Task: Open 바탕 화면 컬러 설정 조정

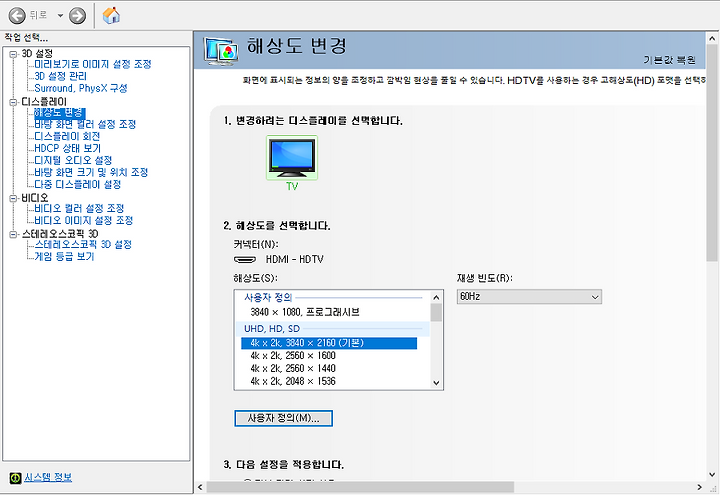Action: (x=85, y=124)
